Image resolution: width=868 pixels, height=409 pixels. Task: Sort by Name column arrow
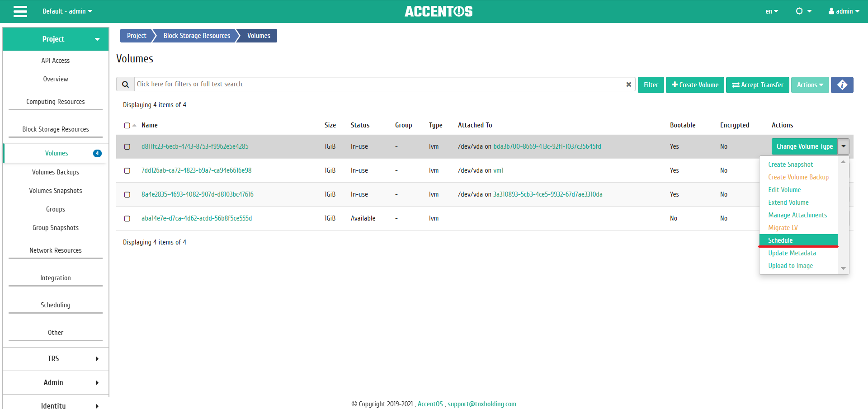point(134,125)
